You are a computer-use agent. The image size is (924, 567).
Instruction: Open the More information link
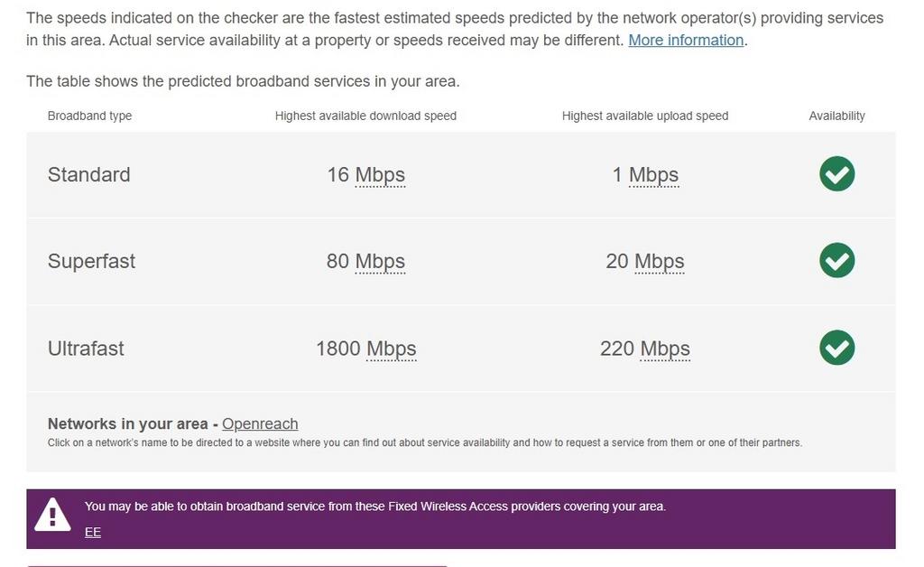686,41
